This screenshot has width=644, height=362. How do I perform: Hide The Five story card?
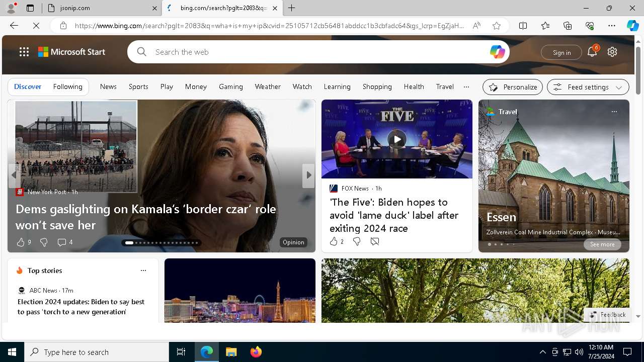pyautogui.click(x=375, y=242)
